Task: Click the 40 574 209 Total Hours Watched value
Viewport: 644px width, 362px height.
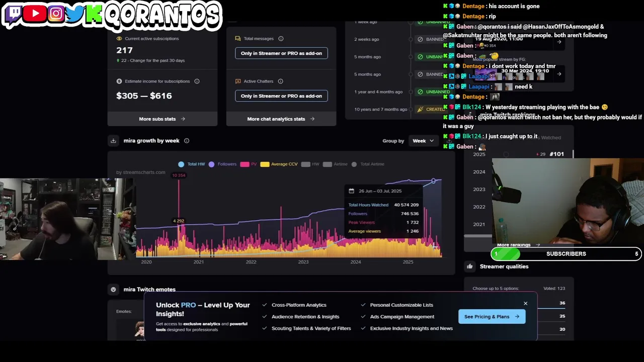Action: [x=407, y=205]
